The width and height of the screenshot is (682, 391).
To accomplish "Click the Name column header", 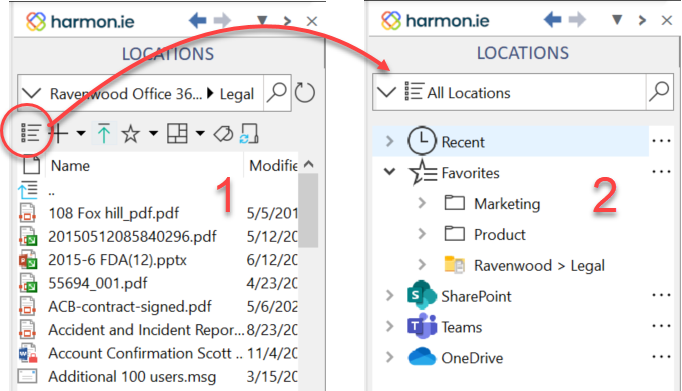I will point(70,166).
